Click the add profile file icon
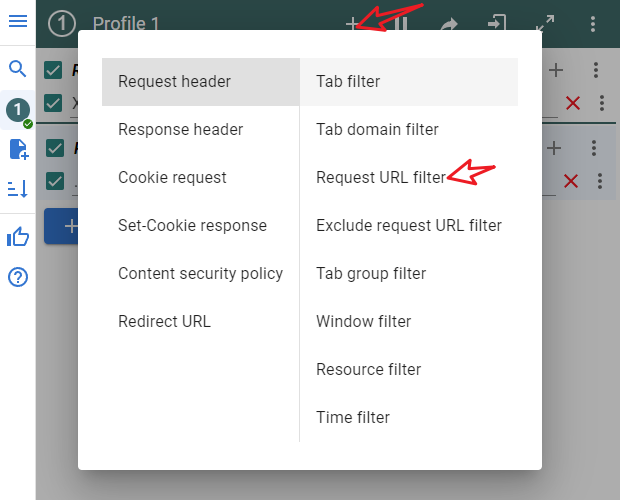Screen dimensions: 620x500 (17, 150)
